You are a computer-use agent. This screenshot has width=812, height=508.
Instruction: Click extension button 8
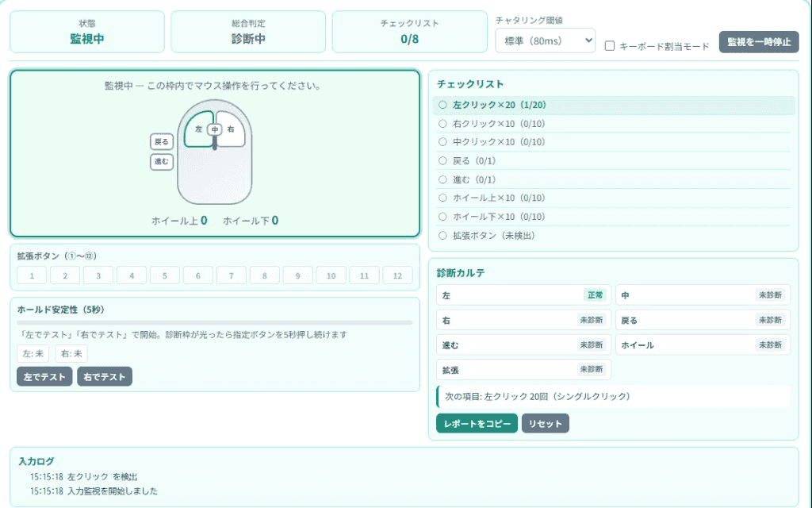point(265,275)
